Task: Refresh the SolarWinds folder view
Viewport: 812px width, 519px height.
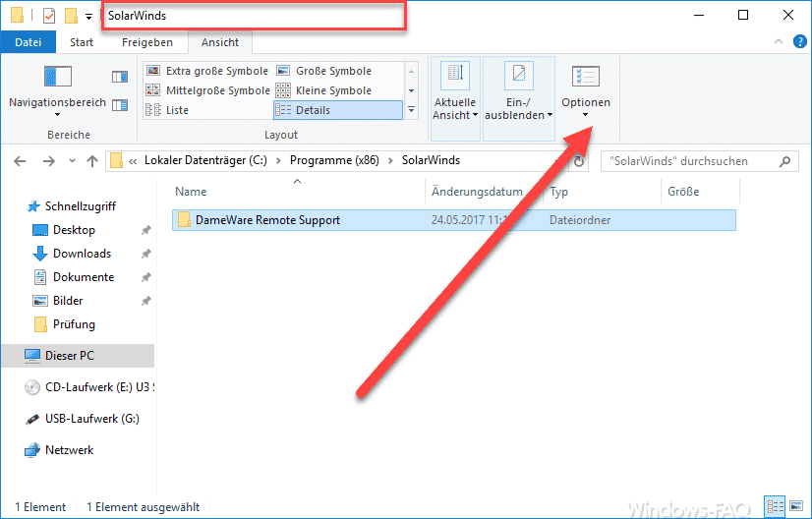Action: click(x=579, y=161)
